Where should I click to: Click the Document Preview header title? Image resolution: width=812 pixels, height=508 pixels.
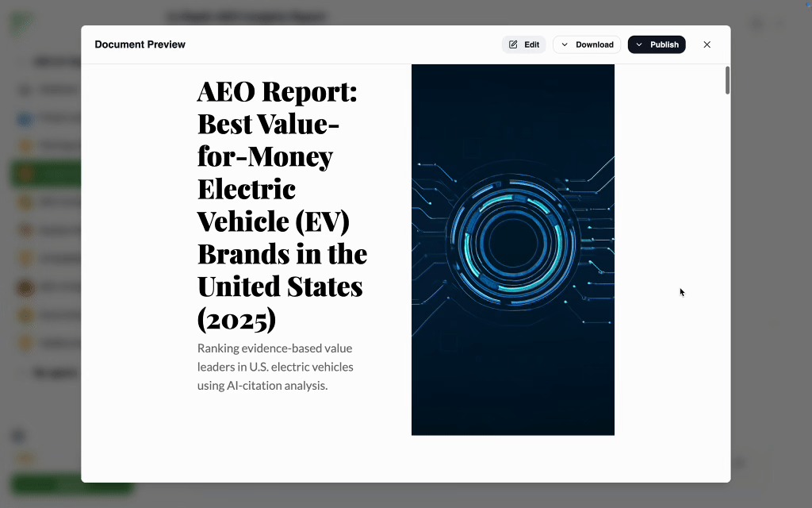[140, 44]
